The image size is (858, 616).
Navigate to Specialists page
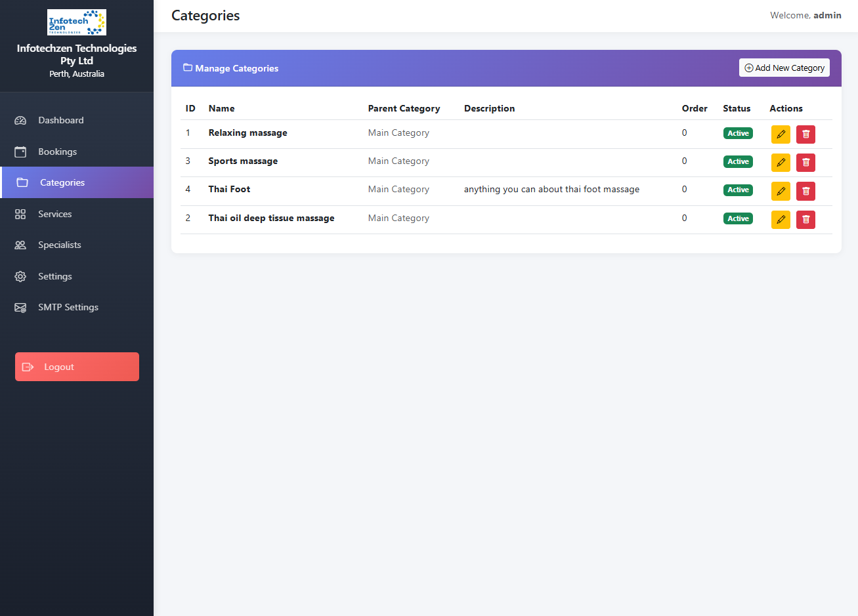coord(59,245)
